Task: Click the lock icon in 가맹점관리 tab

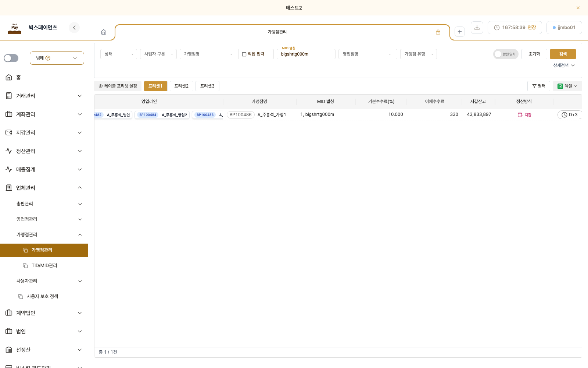Action: [438, 32]
